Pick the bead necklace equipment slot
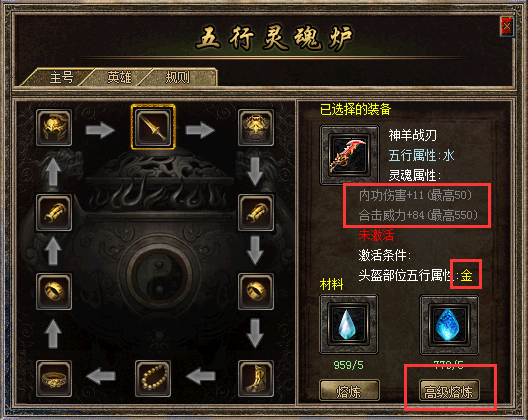 153,378
